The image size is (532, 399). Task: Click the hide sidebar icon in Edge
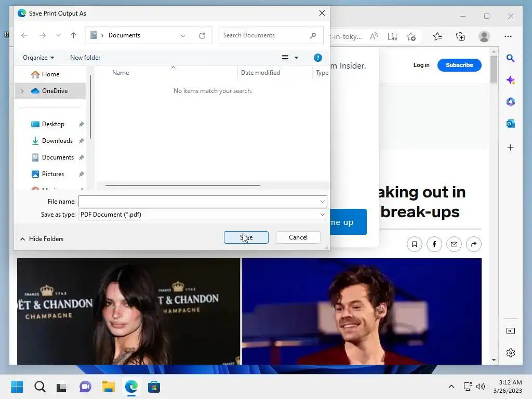(510, 331)
